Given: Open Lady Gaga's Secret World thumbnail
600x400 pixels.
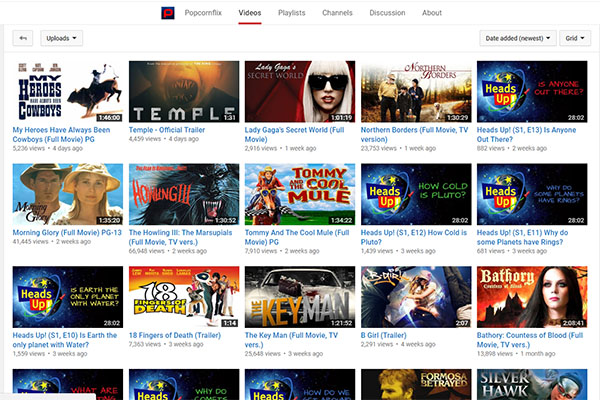Looking at the screenshot, I should coord(300,91).
